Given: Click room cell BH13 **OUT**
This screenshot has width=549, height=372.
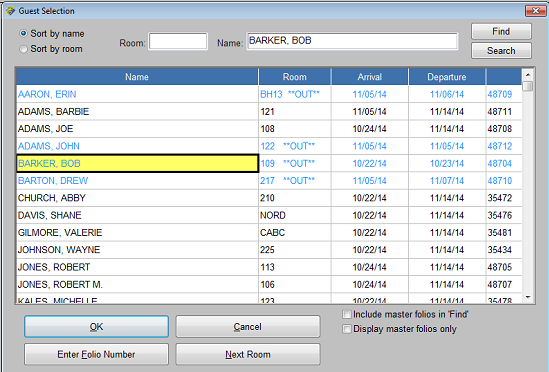Looking at the screenshot, I should coord(294,94).
